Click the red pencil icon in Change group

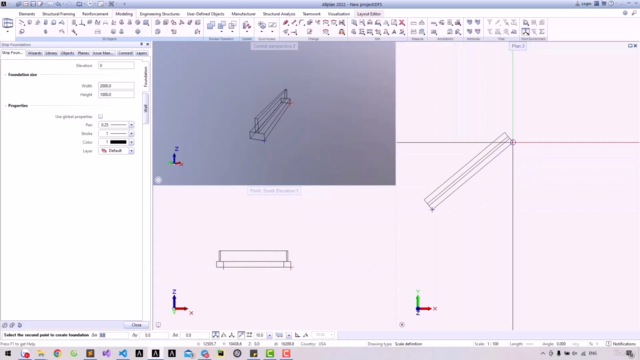click(x=286, y=23)
